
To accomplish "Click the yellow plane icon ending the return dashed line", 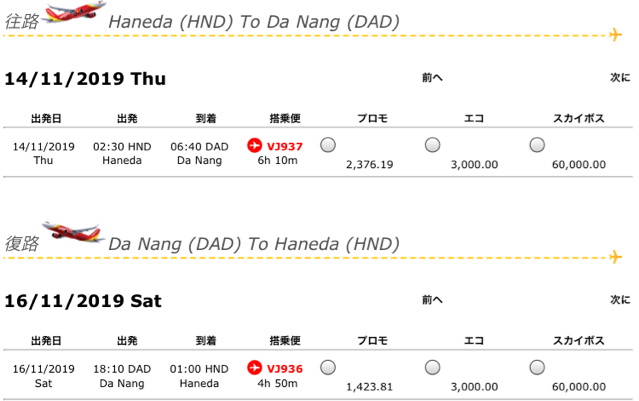I will (x=615, y=257).
